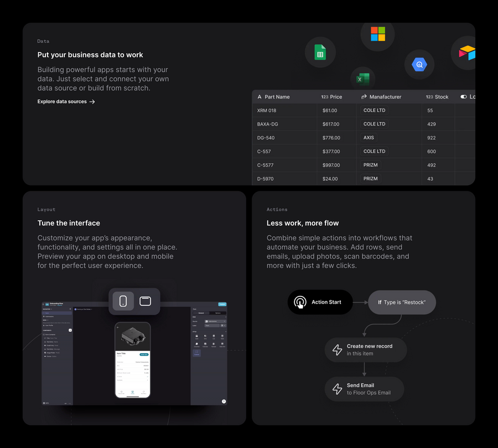Click the Publish button
The height and width of the screenshot is (448, 498).
tap(222, 304)
